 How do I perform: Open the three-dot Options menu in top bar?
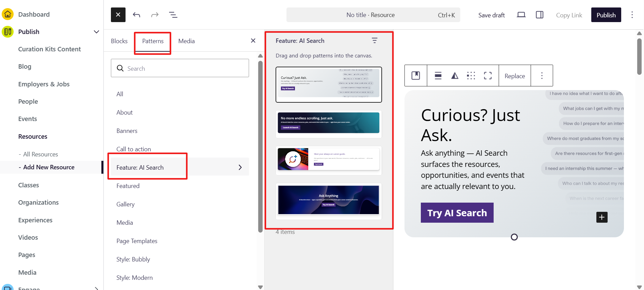[x=632, y=15]
